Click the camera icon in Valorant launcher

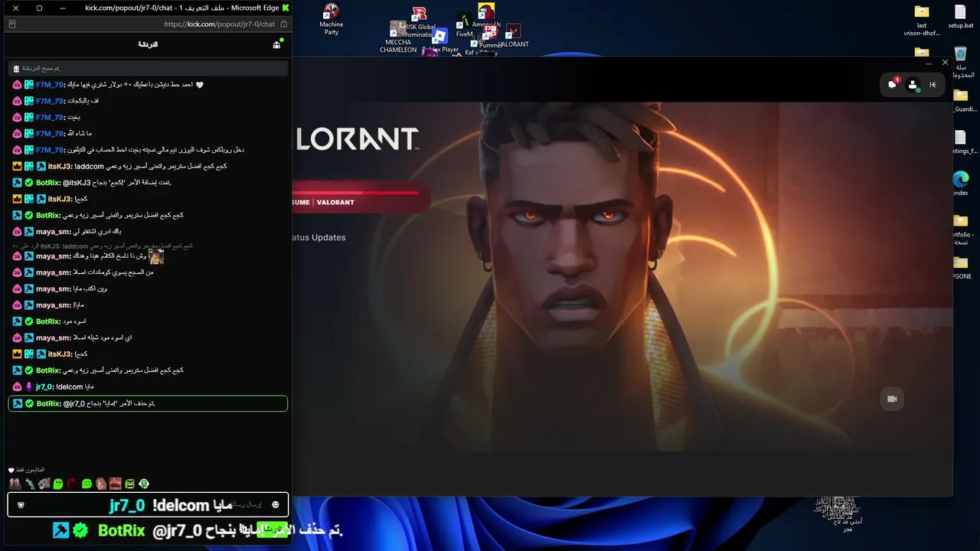[892, 399]
